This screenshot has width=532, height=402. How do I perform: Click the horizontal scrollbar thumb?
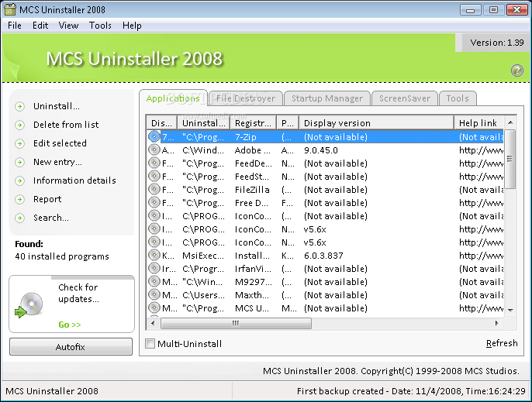(236, 323)
